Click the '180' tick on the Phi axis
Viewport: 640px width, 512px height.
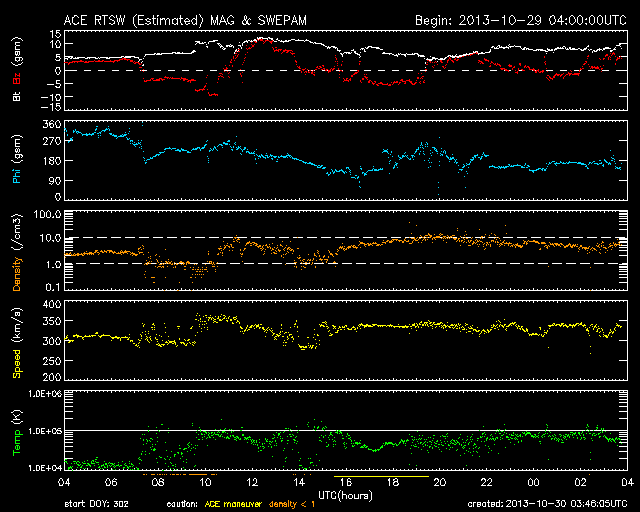point(52,161)
